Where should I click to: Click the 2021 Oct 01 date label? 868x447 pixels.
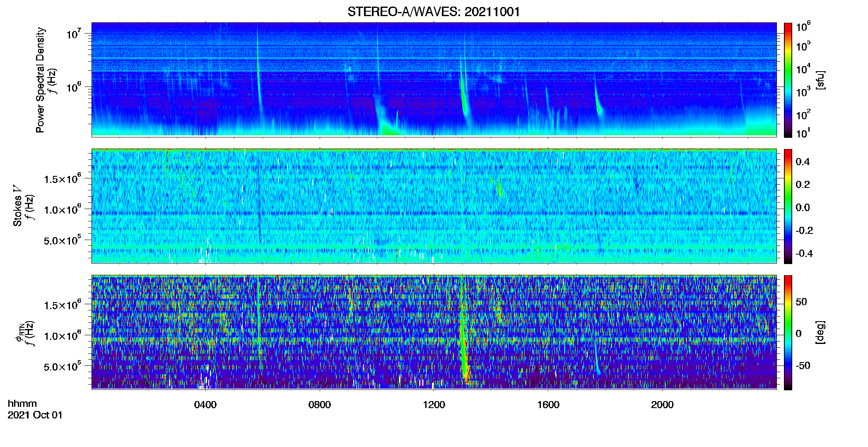(35, 415)
